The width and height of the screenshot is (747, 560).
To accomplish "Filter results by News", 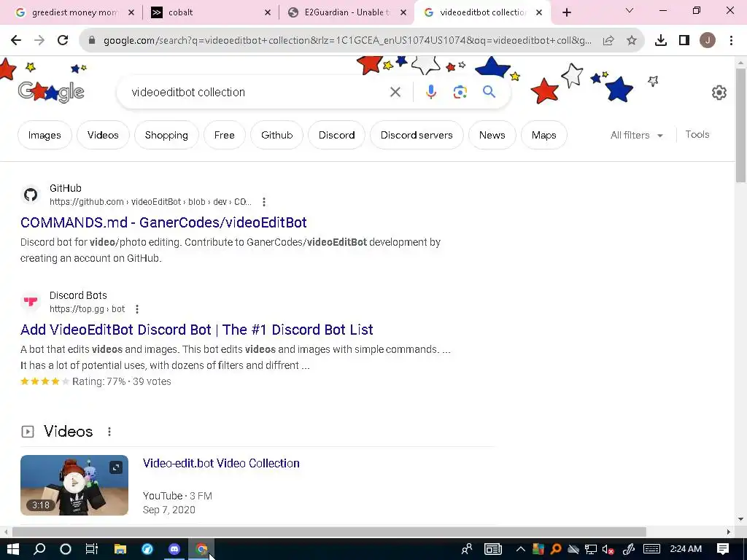I will click(x=492, y=135).
